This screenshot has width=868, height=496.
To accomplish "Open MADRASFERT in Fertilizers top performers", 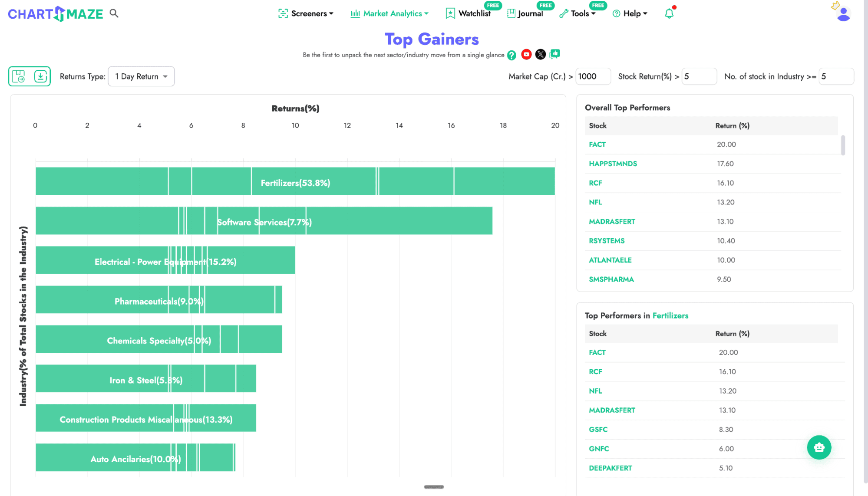I will click(612, 410).
